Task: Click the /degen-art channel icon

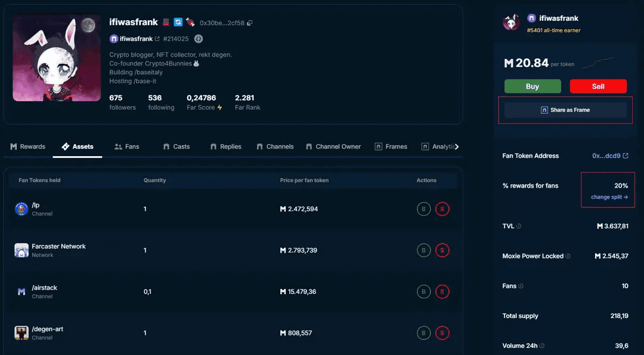Action: pyautogui.click(x=21, y=333)
